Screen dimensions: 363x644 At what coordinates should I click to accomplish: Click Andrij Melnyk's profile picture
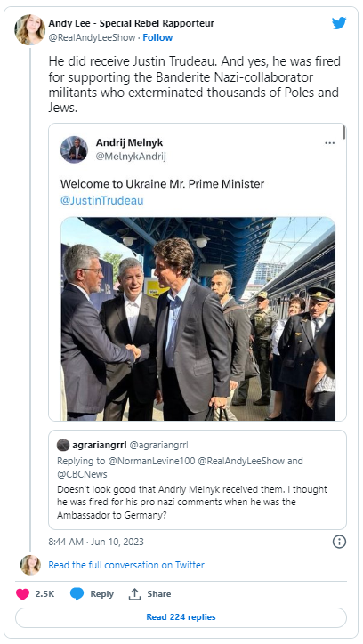point(75,149)
